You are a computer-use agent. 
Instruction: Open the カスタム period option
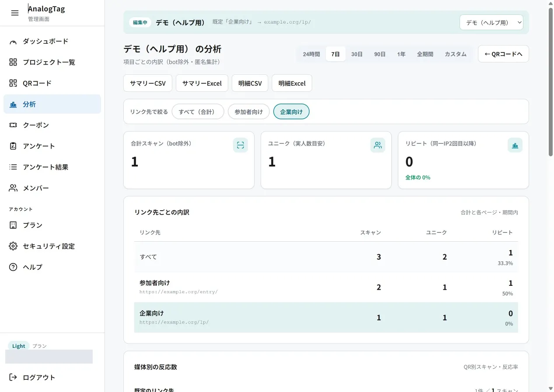pos(456,54)
